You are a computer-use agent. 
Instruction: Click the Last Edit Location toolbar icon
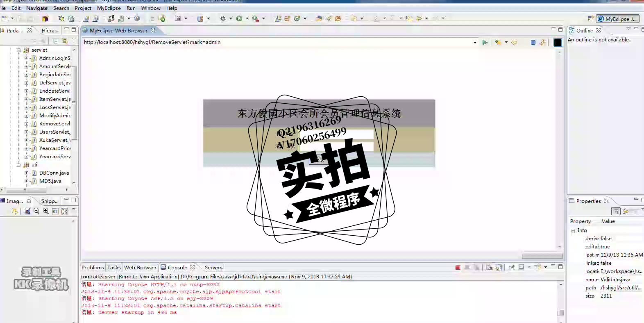click(x=409, y=18)
